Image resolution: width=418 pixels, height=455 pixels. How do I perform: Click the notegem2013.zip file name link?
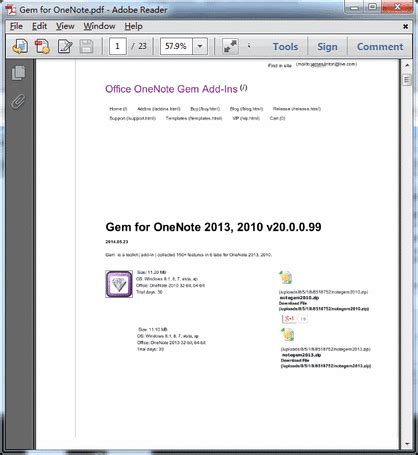[301, 355]
